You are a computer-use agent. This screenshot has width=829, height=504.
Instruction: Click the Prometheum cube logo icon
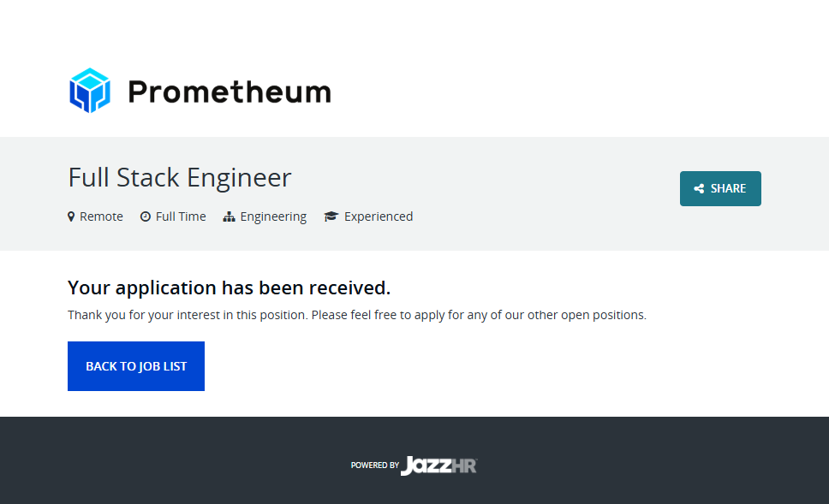click(x=90, y=91)
